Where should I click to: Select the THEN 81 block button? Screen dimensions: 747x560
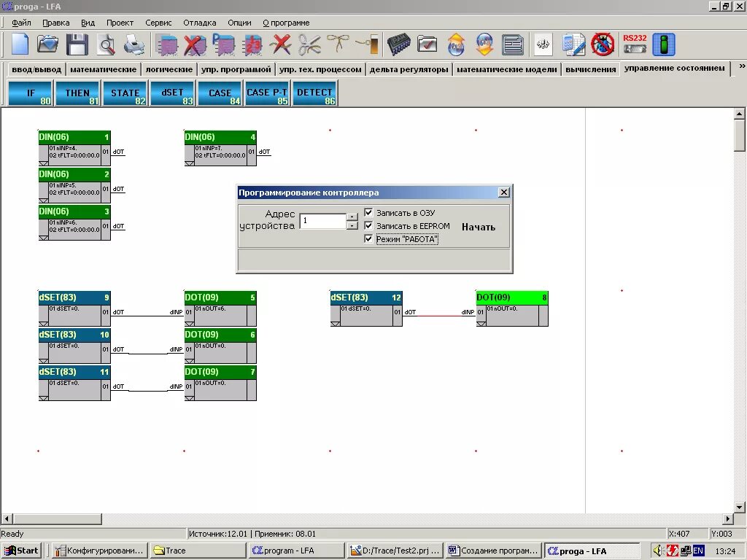(77, 93)
